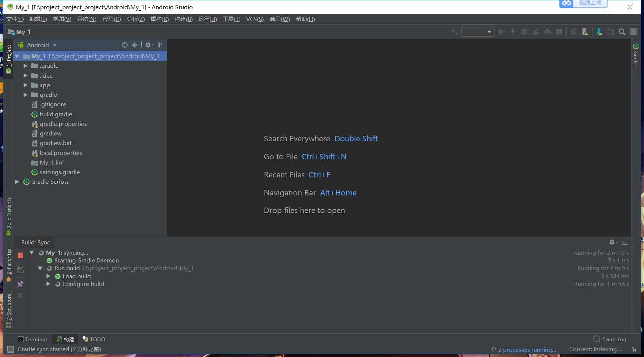Click the user avatar icon in toolbar
644x357 pixels.
(634, 32)
